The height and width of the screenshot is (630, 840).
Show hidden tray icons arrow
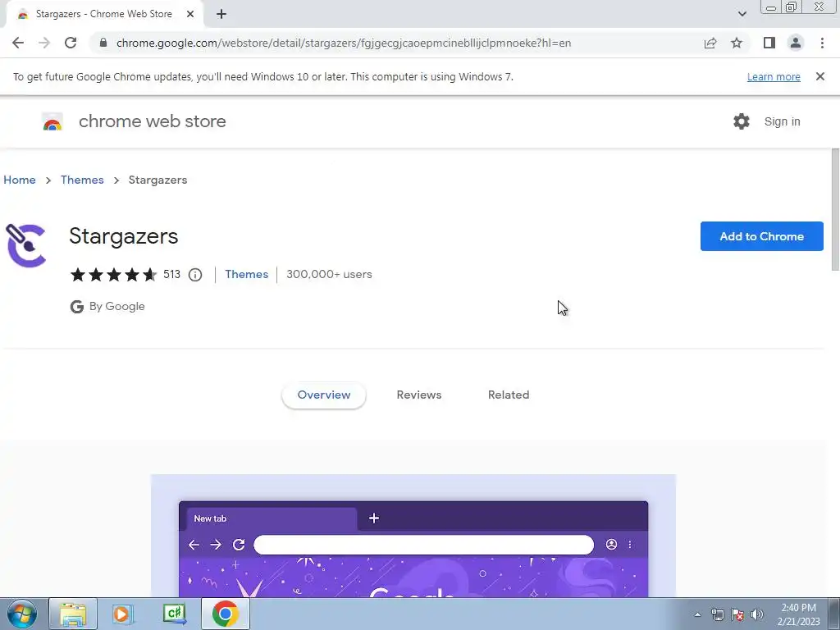point(697,614)
